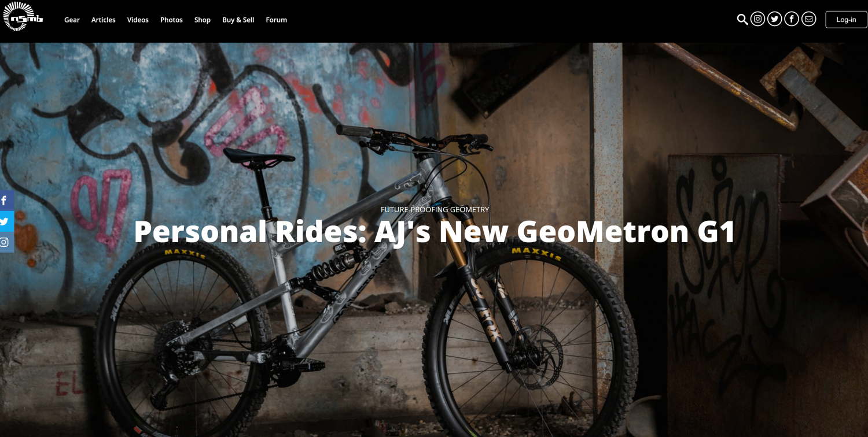This screenshot has height=437, width=868.
Task: Click the header Facebook circle icon
Action: 792,19
